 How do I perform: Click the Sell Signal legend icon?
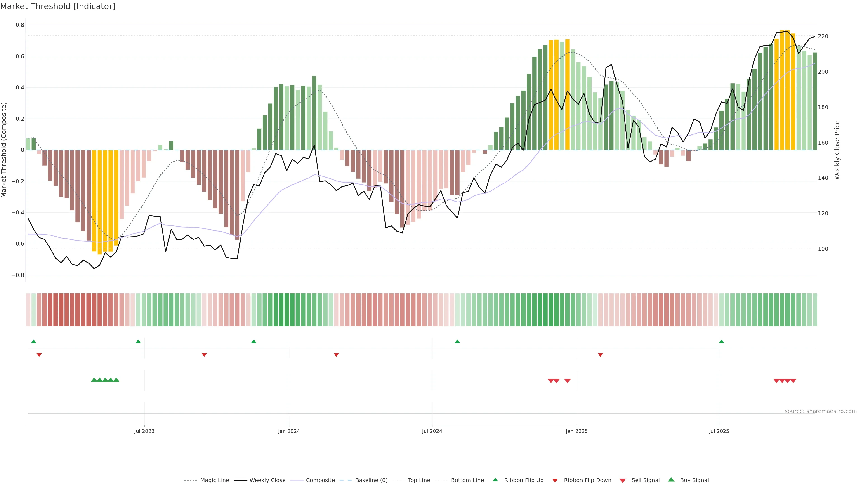coord(623,481)
